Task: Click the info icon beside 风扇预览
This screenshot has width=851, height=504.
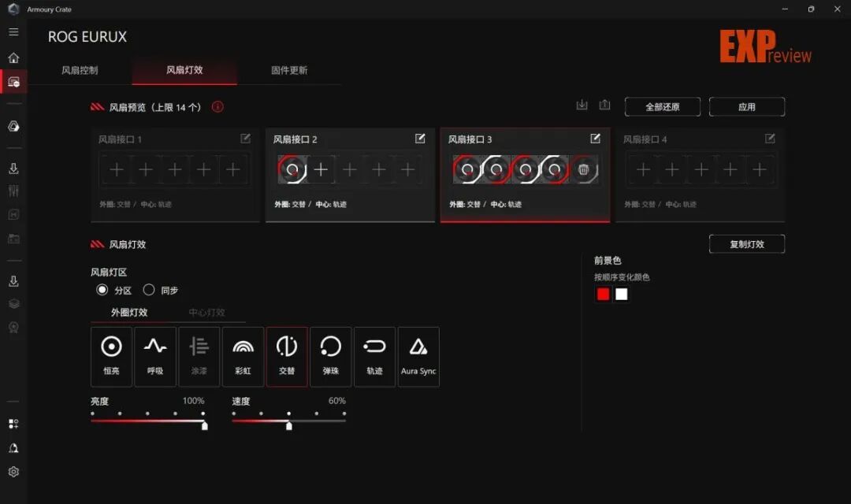Action: tap(217, 107)
